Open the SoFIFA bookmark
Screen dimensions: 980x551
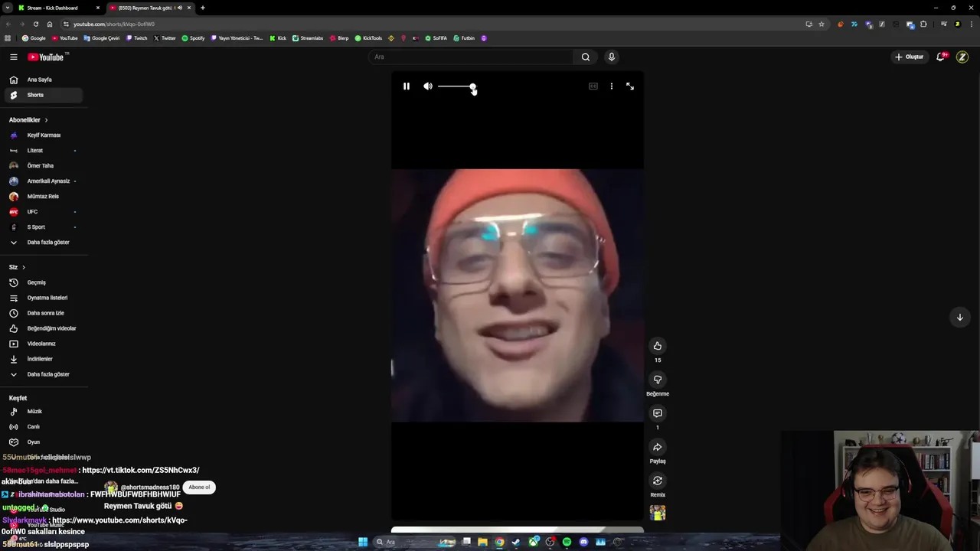coord(436,38)
